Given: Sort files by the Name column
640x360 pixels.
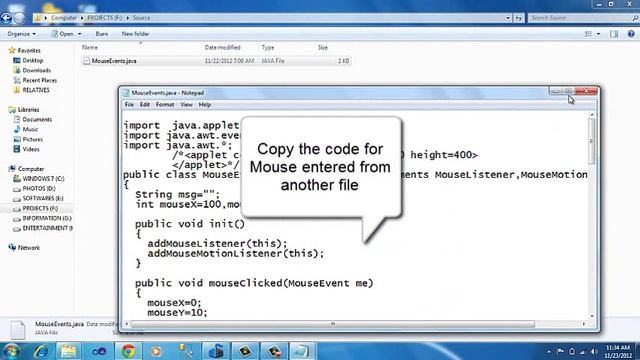Looking at the screenshot, I should click(89, 47).
